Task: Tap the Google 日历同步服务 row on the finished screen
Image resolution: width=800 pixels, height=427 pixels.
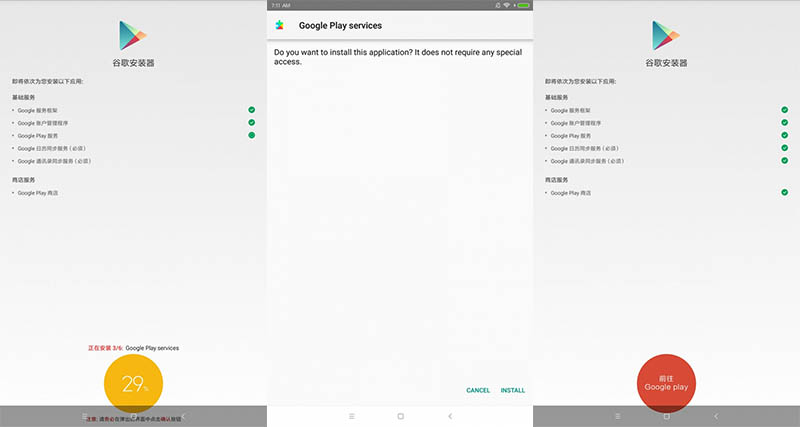Action: pos(666,148)
